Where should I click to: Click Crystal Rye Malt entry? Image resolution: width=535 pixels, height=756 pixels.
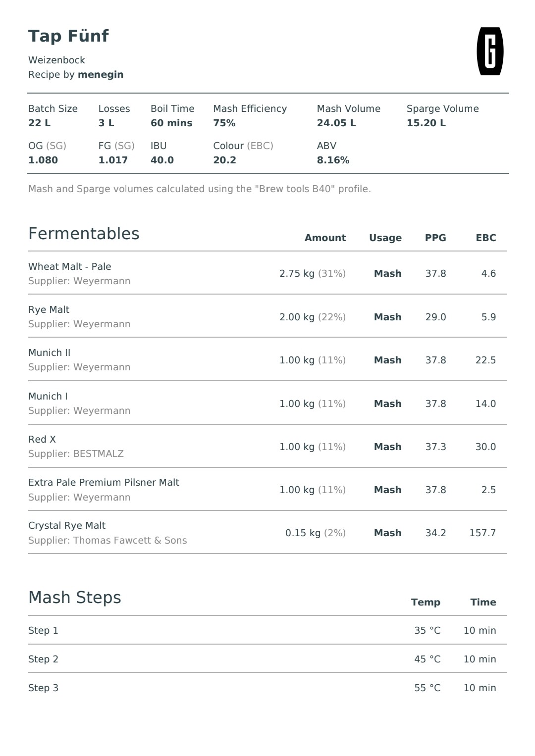point(267,533)
